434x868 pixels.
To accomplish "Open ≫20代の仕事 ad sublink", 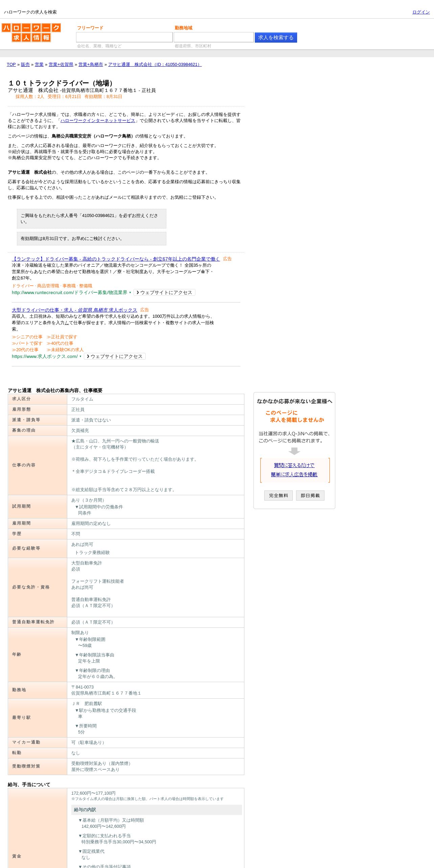I will coord(25,350).
